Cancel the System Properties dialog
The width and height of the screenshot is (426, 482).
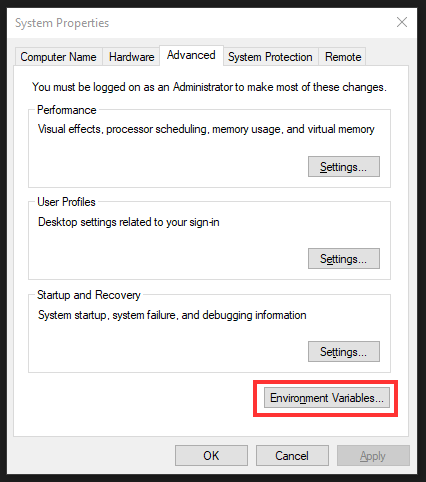292,455
